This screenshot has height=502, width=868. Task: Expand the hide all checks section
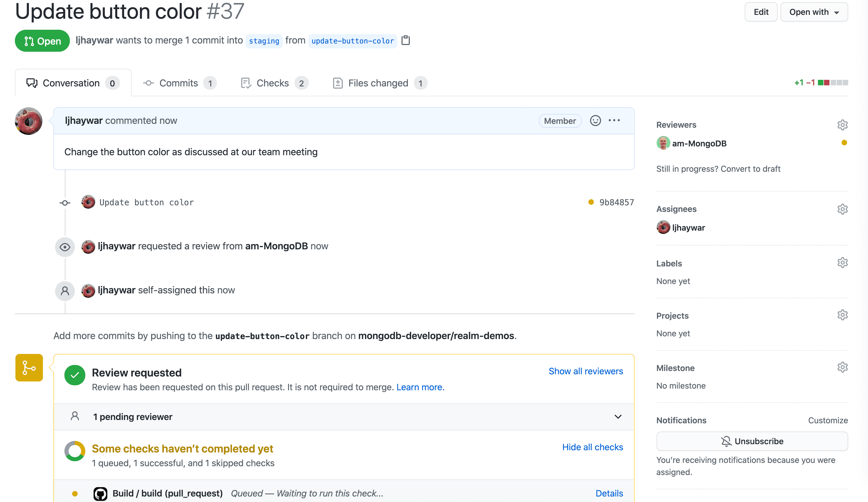pos(593,448)
